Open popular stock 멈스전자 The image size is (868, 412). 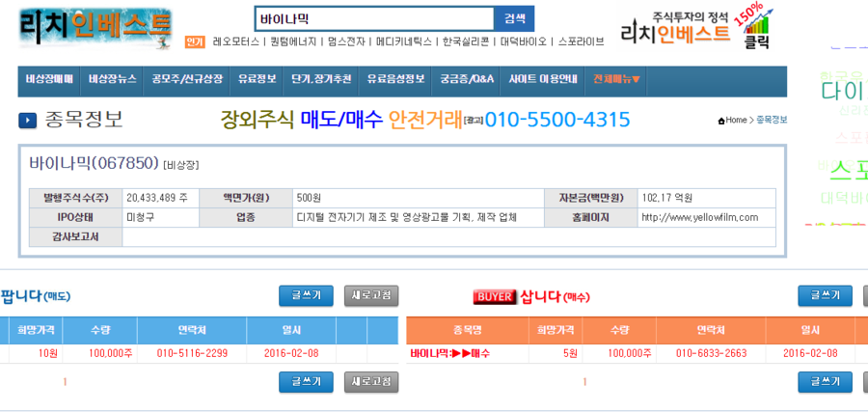[346, 41]
